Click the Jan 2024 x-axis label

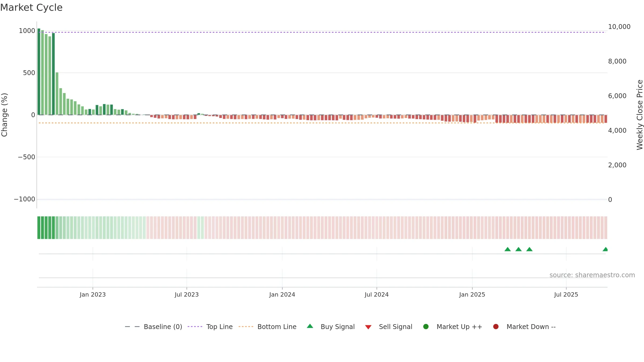click(x=282, y=294)
